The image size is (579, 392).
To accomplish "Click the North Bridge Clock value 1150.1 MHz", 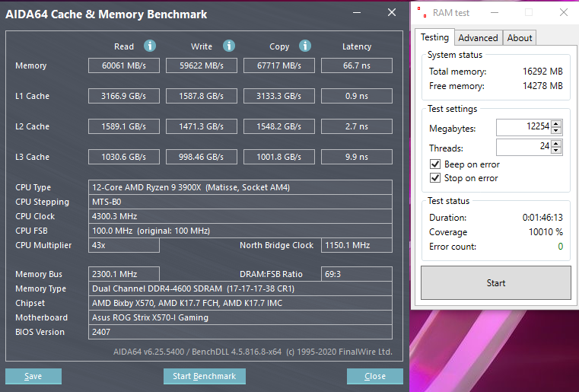I will (356, 245).
